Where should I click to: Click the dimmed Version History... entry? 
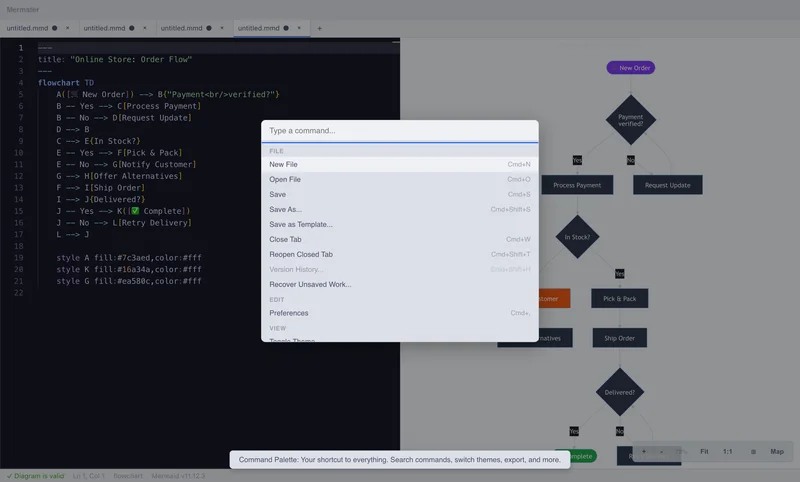click(399, 269)
